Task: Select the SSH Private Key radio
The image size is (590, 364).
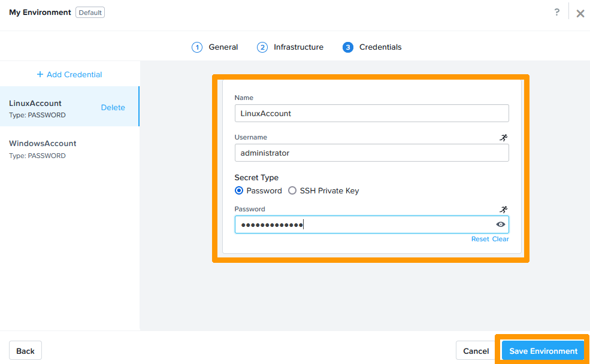Action: tap(292, 191)
